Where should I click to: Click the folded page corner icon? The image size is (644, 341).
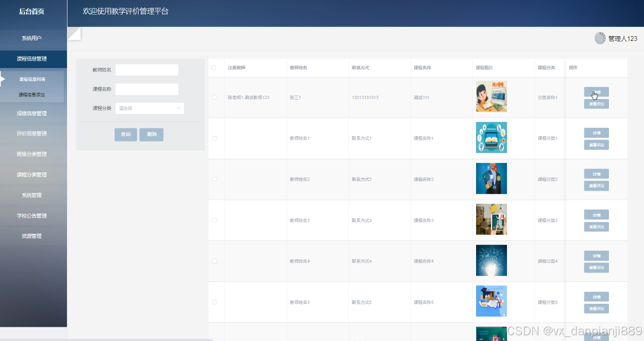pyautogui.click(x=74, y=34)
